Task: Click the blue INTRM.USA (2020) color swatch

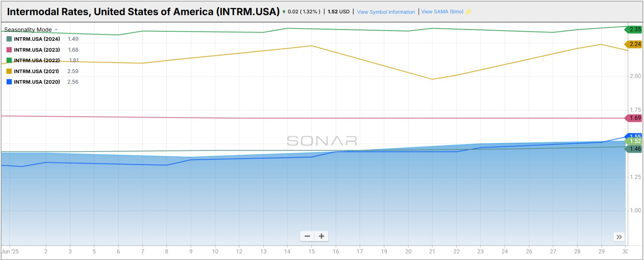Action: click(x=9, y=82)
